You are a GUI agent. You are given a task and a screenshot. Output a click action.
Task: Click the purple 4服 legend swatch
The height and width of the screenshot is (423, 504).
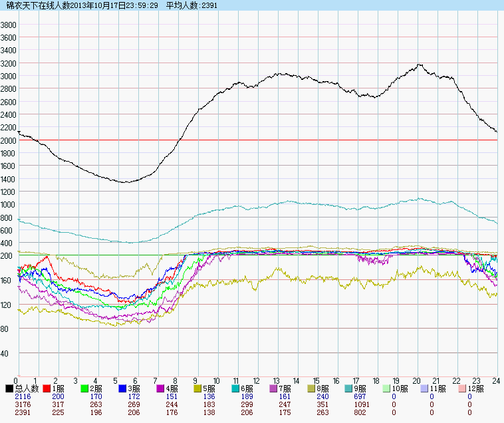click(x=161, y=388)
